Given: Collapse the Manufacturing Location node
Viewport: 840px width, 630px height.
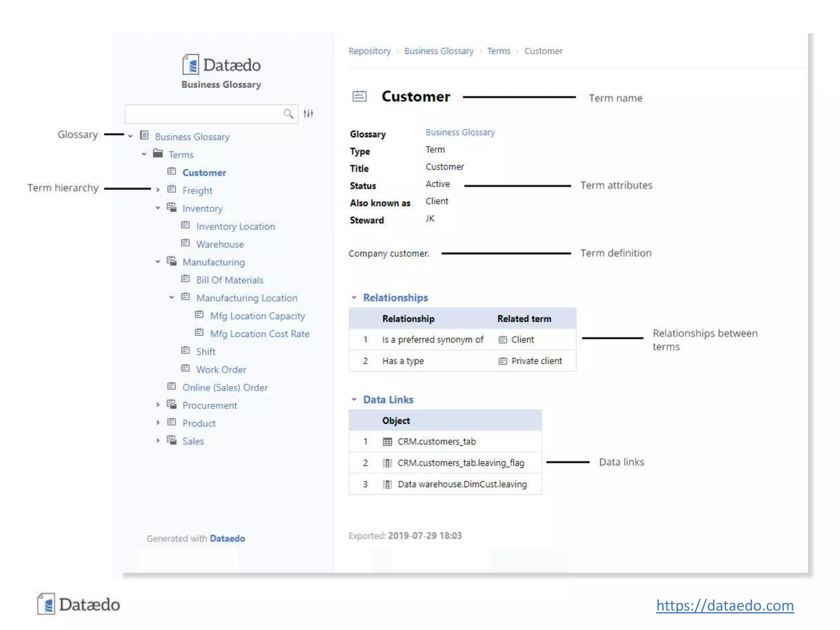Looking at the screenshot, I should coord(171,297).
